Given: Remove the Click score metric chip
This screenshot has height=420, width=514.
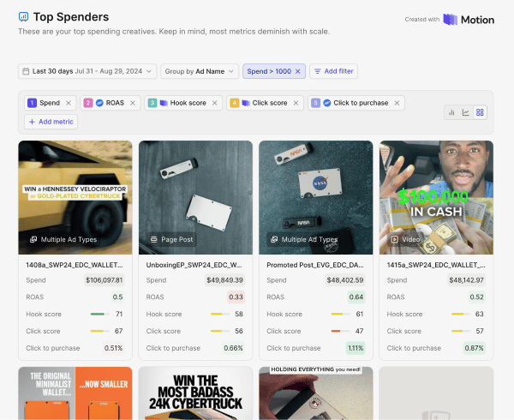Looking at the screenshot, I should 296,103.
